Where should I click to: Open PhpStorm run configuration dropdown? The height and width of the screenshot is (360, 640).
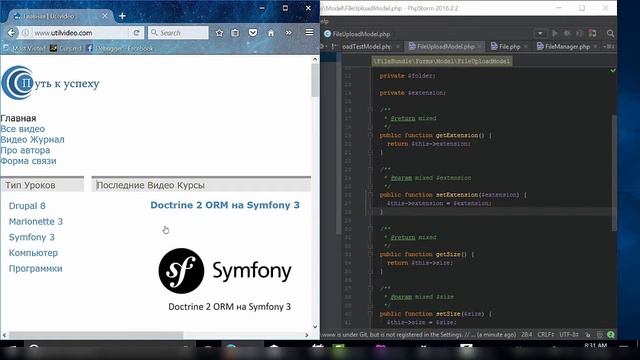pyautogui.click(x=540, y=33)
